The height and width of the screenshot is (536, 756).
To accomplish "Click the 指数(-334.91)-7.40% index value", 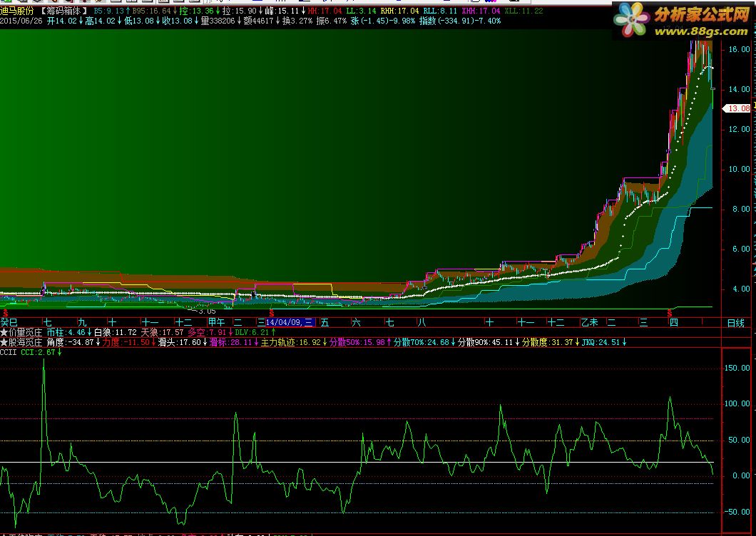I will point(460,21).
